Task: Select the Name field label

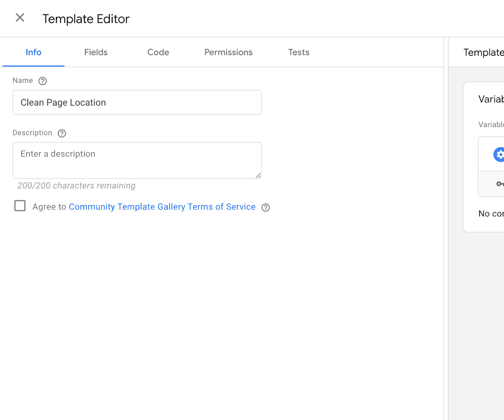Action: point(23,80)
